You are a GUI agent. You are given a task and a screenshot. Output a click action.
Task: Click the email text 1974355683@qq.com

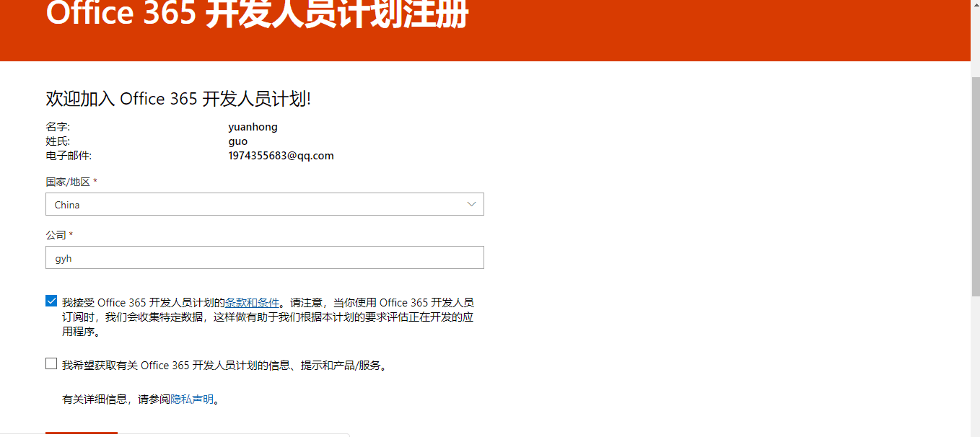(281, 156)
